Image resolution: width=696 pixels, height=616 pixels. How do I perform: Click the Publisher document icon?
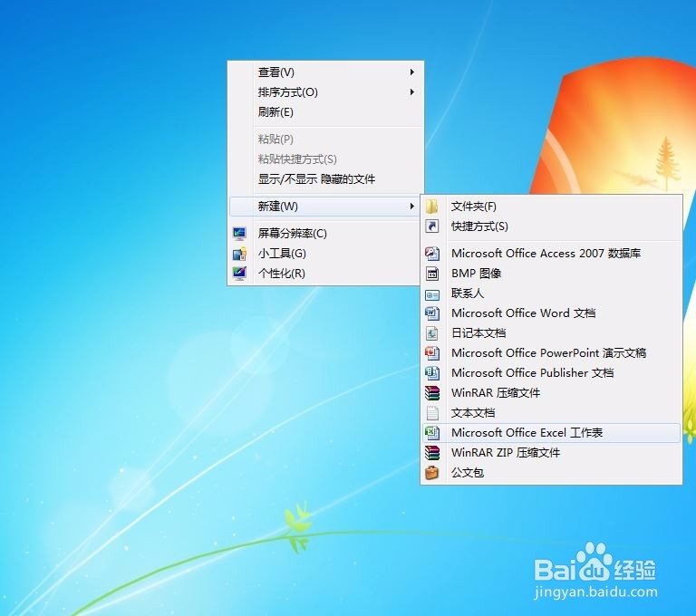coord(432,373)
